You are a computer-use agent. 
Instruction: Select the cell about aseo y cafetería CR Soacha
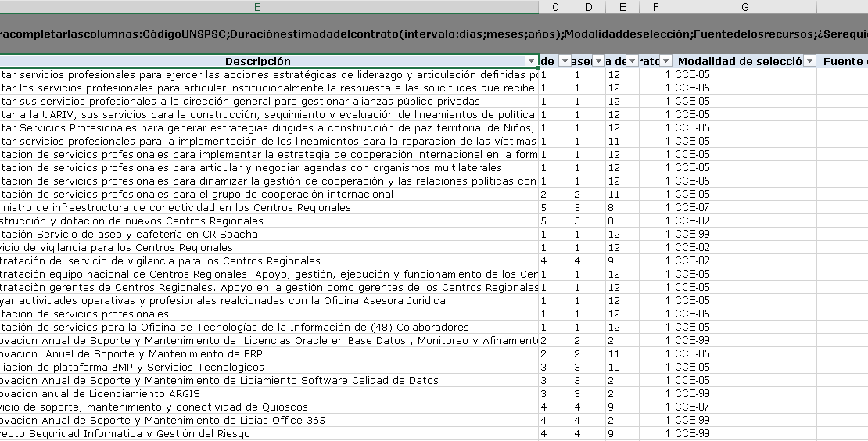[269, 234]
